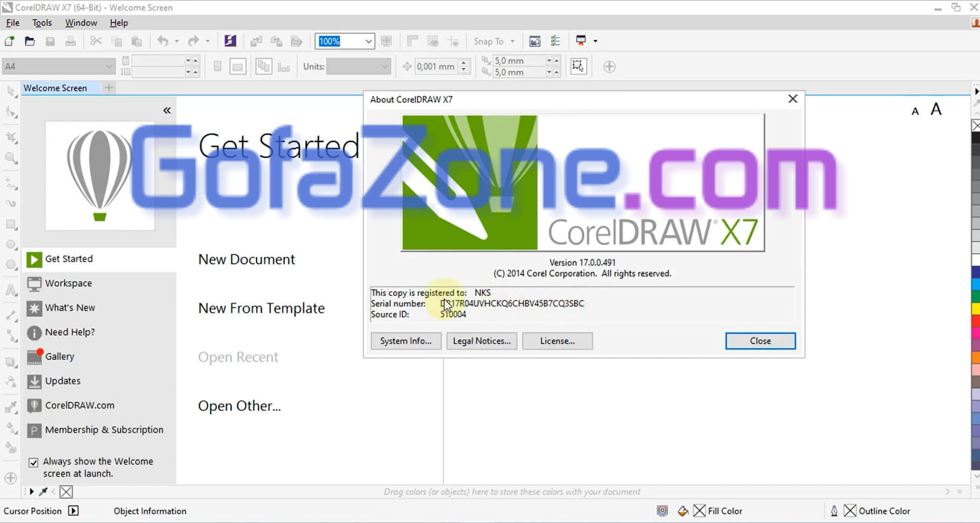The height and width of the screenshot is (523, 980).
Task: Click the quick customize plus icon
Action: pyautogui.click(x=609, y=66)
